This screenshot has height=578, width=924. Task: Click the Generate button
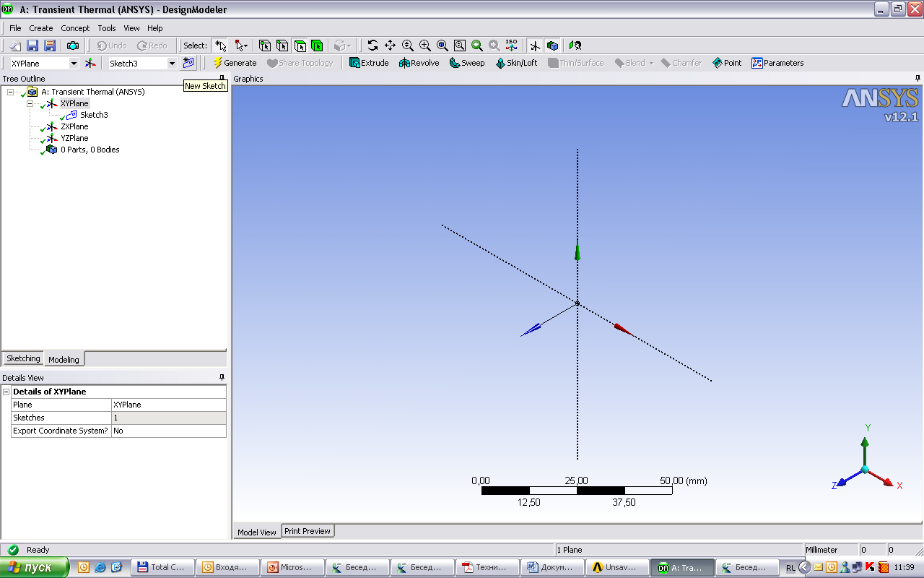tap(235, 63)
